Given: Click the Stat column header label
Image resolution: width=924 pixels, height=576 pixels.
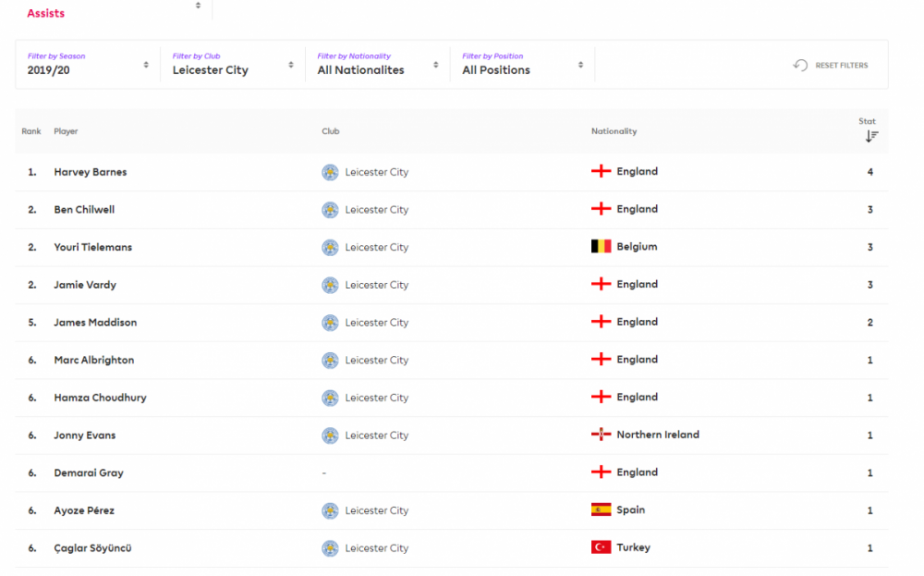Looking at the screenshot, I should [x=867, y=121].
